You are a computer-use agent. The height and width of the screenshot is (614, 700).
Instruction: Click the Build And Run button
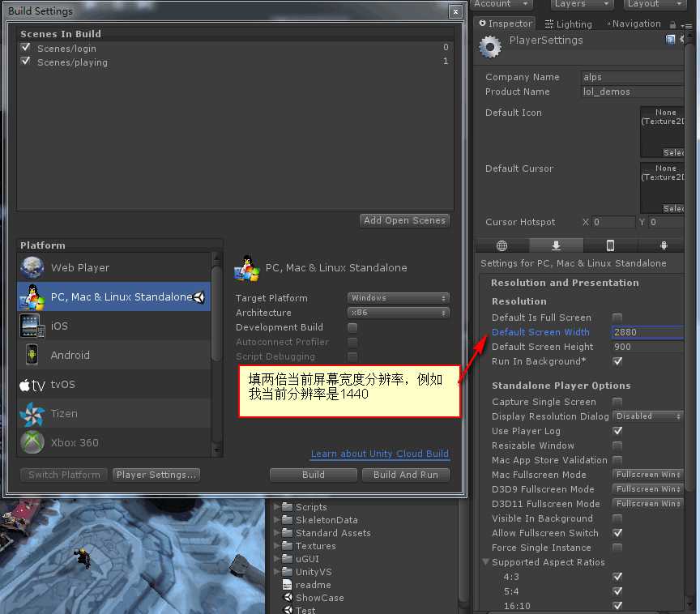pyautogui.click(x=406, y=475)
